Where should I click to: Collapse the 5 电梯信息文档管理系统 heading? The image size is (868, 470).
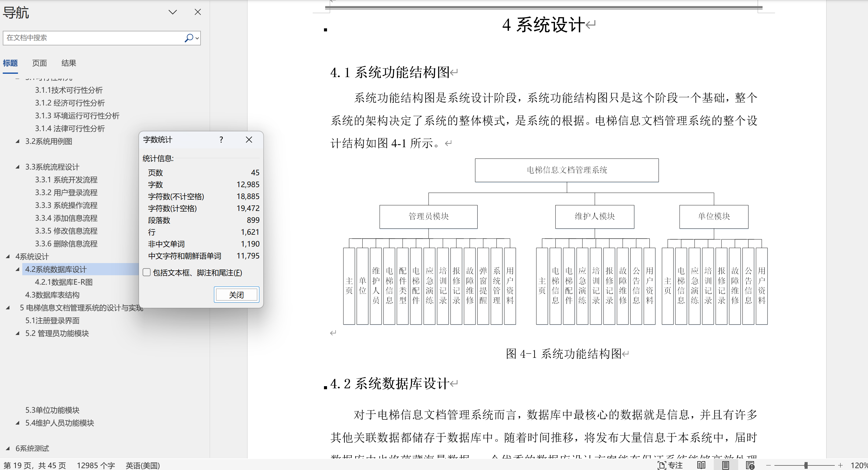[8, 308]
